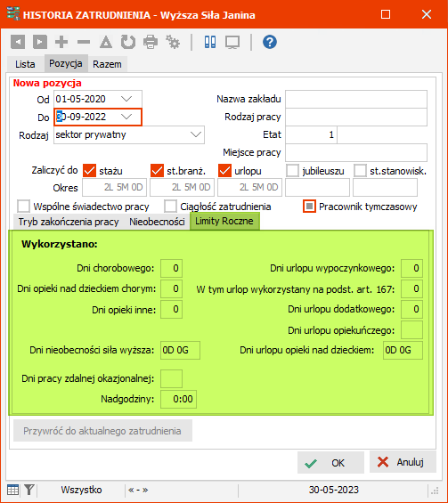Open settings with the gears icon

173,42
